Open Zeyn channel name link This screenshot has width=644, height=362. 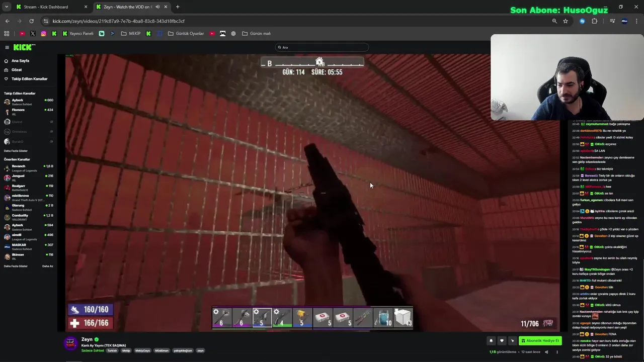pyautogui.click(x=87, y=339)
